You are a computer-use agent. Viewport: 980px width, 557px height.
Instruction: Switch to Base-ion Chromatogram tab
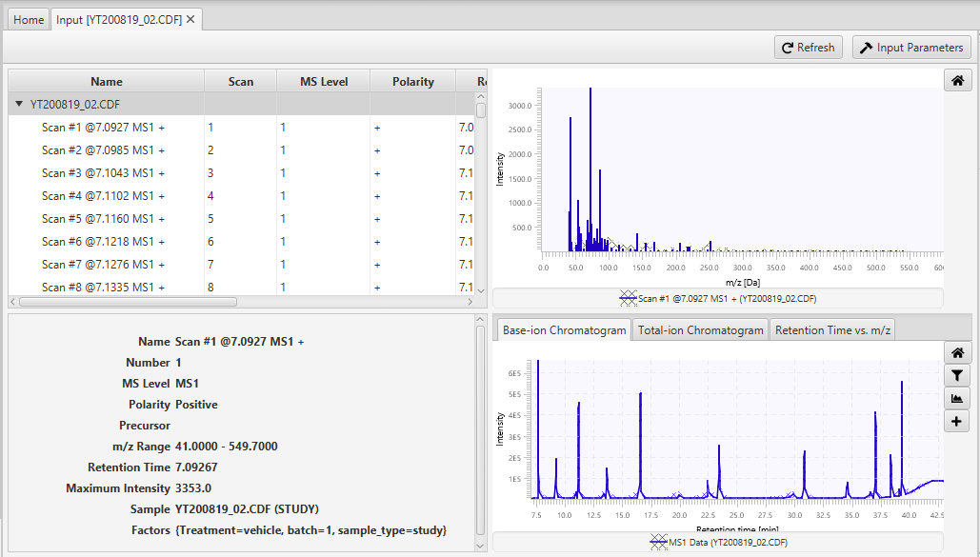(564, 330)
